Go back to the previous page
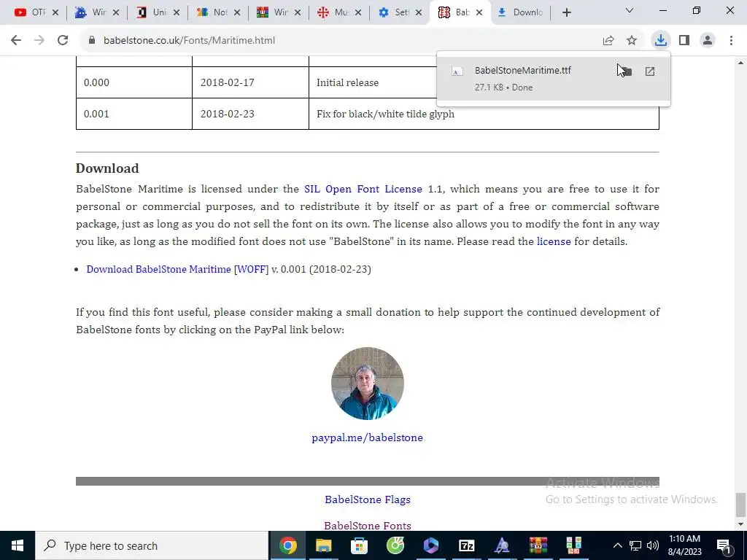Image resolution: width=747 pixels, height=560 pixels. point(16,41)
